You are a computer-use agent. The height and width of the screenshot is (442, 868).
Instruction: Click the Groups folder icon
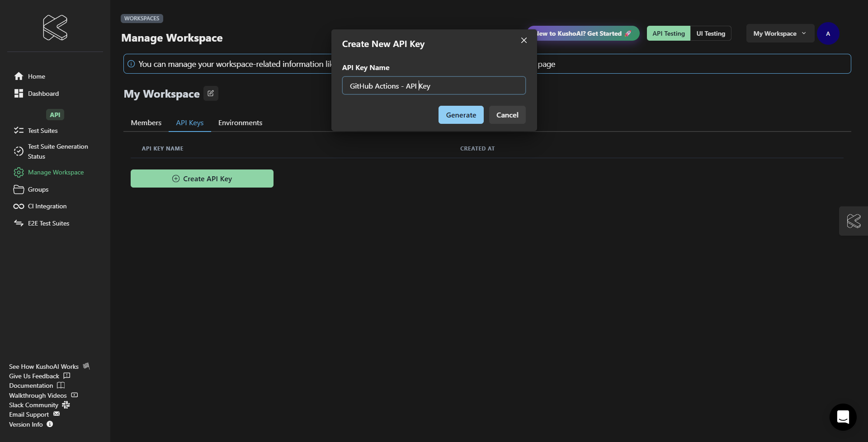(19, 189)
